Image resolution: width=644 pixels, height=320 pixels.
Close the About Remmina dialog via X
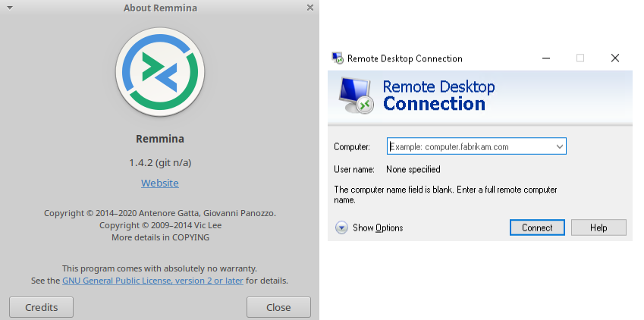tap(310, 8)
